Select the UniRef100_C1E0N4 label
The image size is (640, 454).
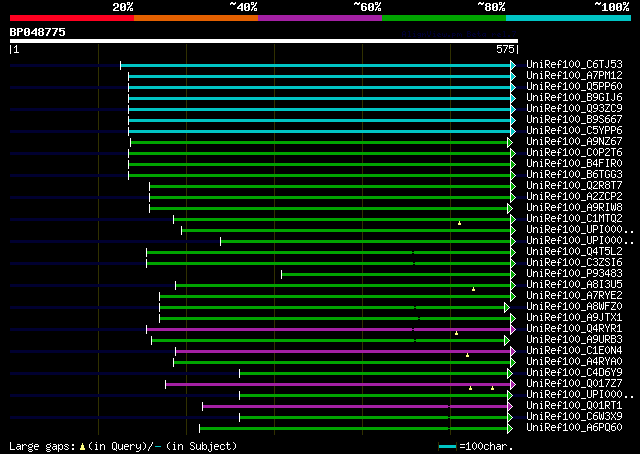tap(574, 350)
